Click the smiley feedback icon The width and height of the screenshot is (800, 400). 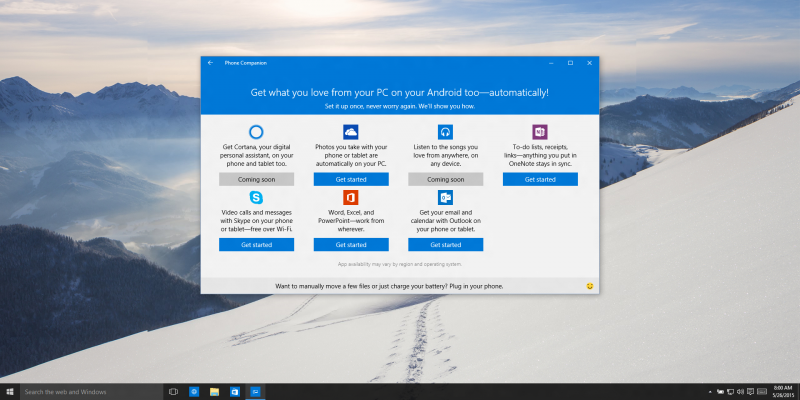click(590, 286)
